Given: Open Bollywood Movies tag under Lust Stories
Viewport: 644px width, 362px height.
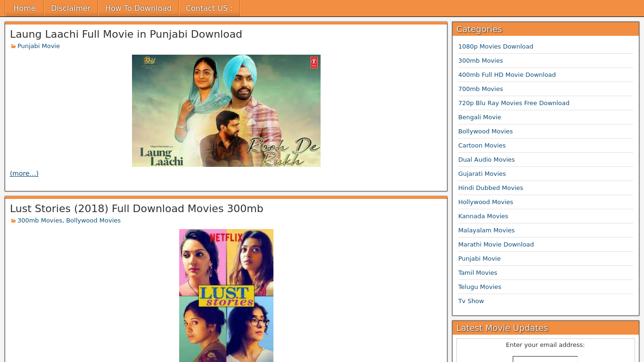Looking at the screenshot, I should 93,220.
